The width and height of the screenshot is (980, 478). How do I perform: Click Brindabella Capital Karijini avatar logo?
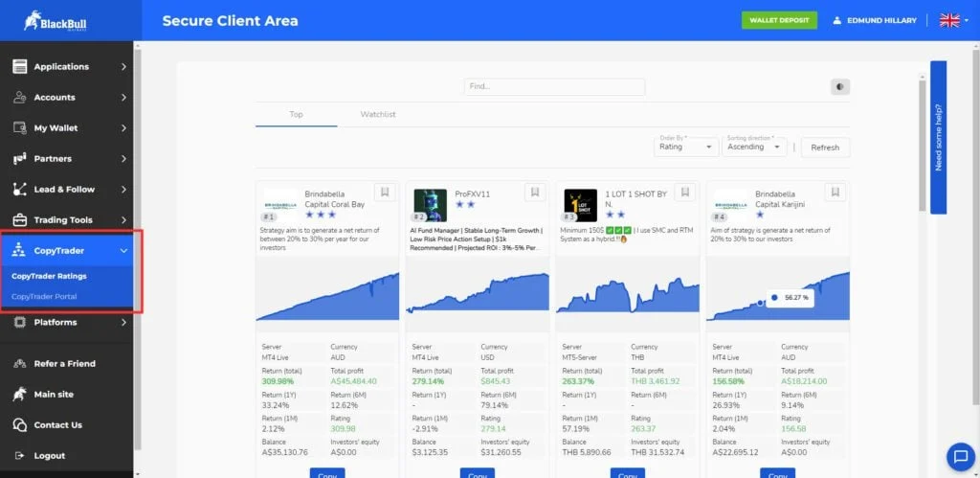pos(730,205)
